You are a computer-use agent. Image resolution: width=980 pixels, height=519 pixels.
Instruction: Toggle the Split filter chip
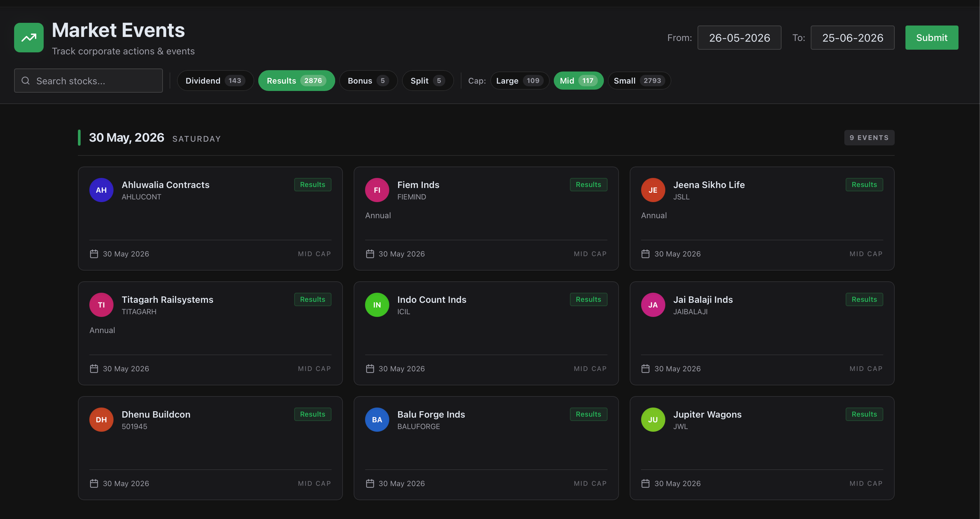coord(428,81)
